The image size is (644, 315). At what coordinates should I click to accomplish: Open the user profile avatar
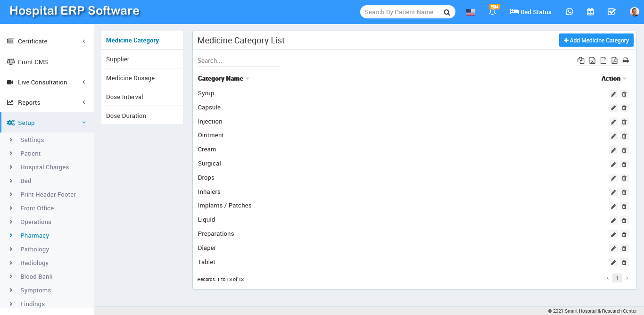click(635, 12)
